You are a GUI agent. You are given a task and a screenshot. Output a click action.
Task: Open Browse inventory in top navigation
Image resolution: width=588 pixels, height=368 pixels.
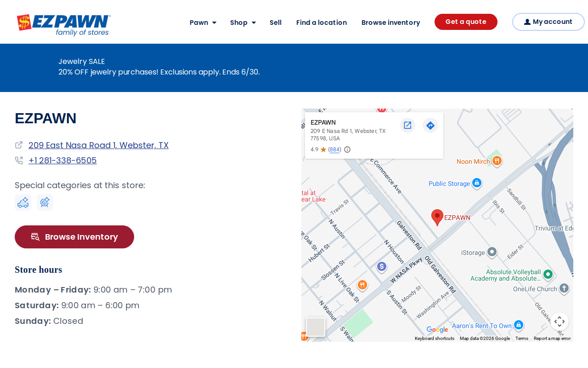390,23
